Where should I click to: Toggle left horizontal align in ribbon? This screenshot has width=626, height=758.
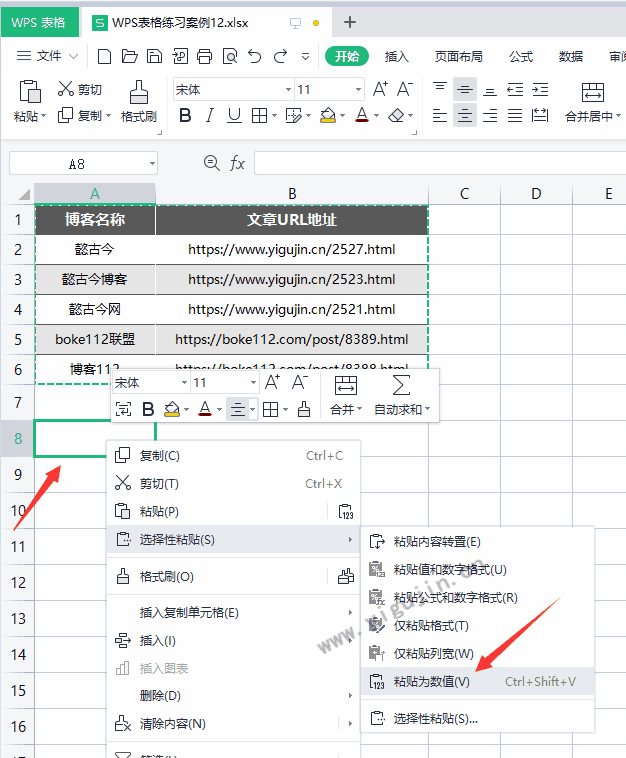(x=439, y=116)
